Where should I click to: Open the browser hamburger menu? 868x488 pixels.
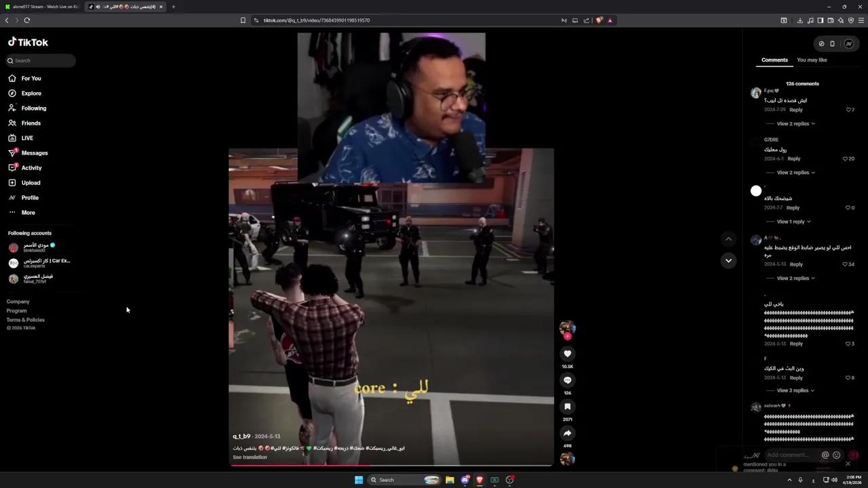pos(861,20)
